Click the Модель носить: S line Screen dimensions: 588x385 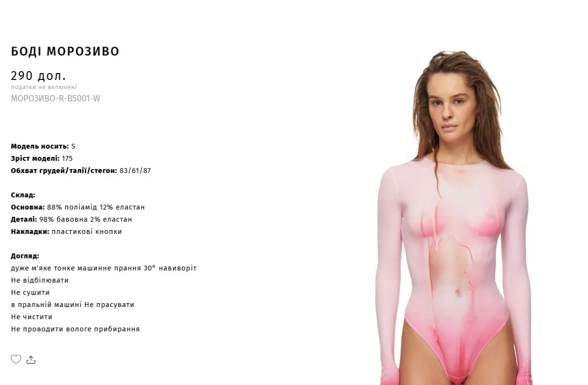tap(43, 146)
